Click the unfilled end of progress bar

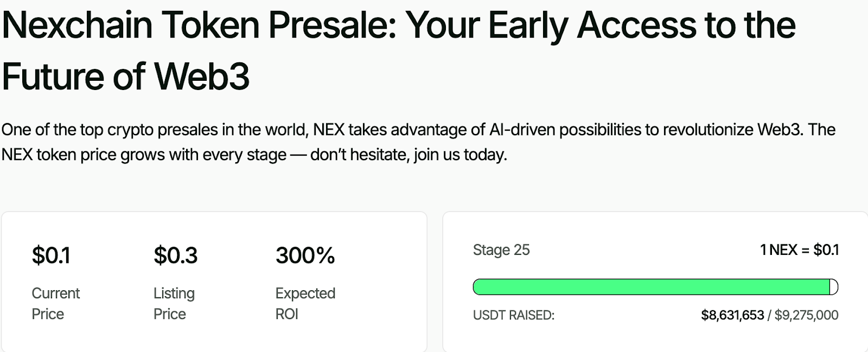(x=834, y=287)
